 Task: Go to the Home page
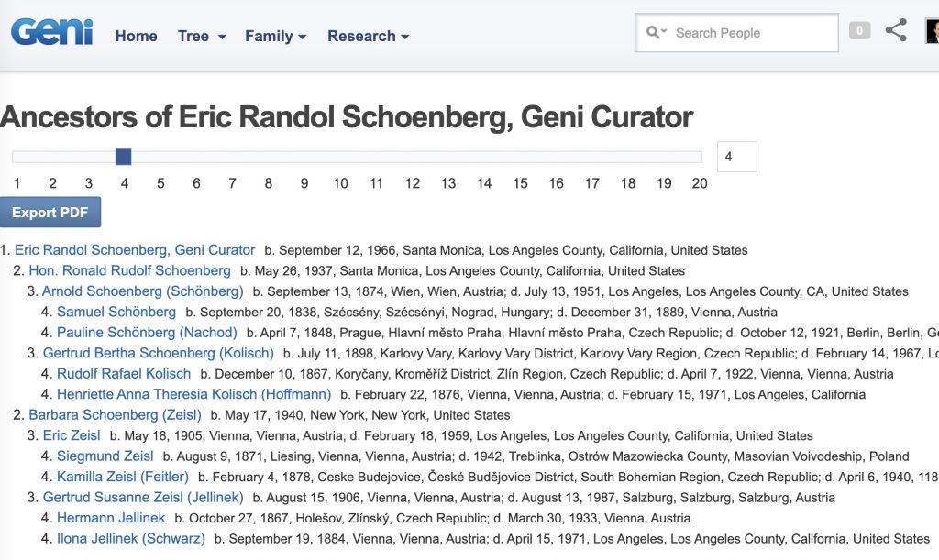[136, 36]
